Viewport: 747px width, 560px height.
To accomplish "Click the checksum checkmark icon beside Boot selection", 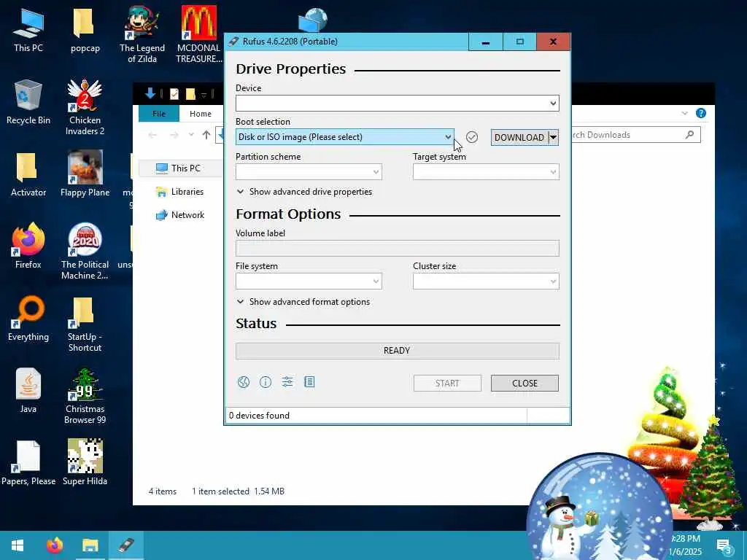I will pos(472,137).
